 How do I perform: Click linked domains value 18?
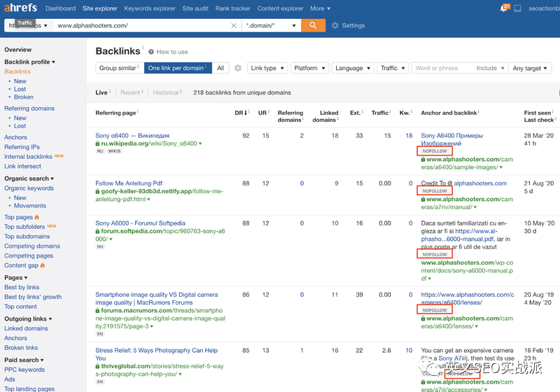click(335, 136)
